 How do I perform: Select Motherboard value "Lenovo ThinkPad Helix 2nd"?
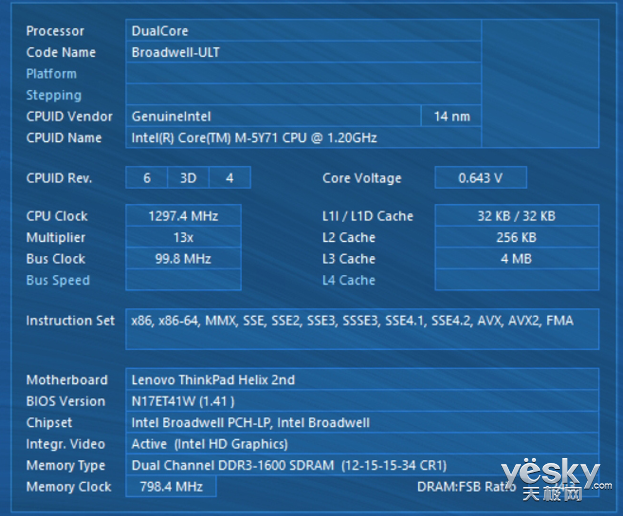point(362,379)
